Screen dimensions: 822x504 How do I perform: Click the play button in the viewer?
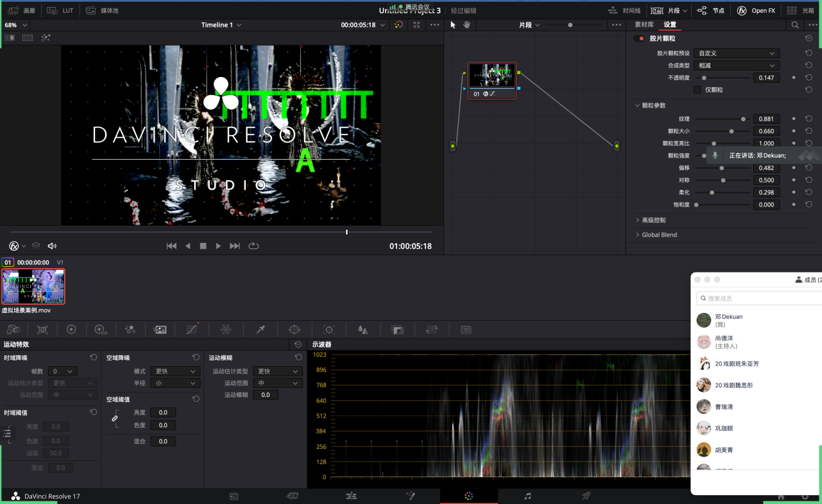(x=218, y=246)
